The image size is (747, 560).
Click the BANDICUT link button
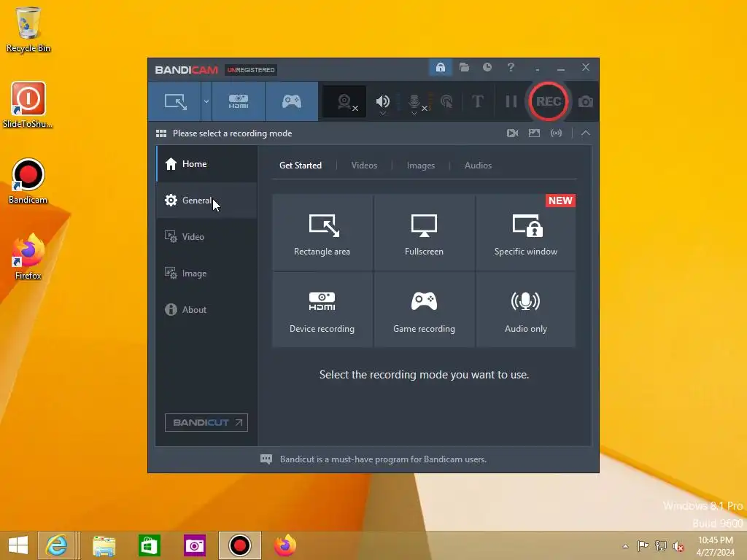pyautogui.click(x=206, y=422)
